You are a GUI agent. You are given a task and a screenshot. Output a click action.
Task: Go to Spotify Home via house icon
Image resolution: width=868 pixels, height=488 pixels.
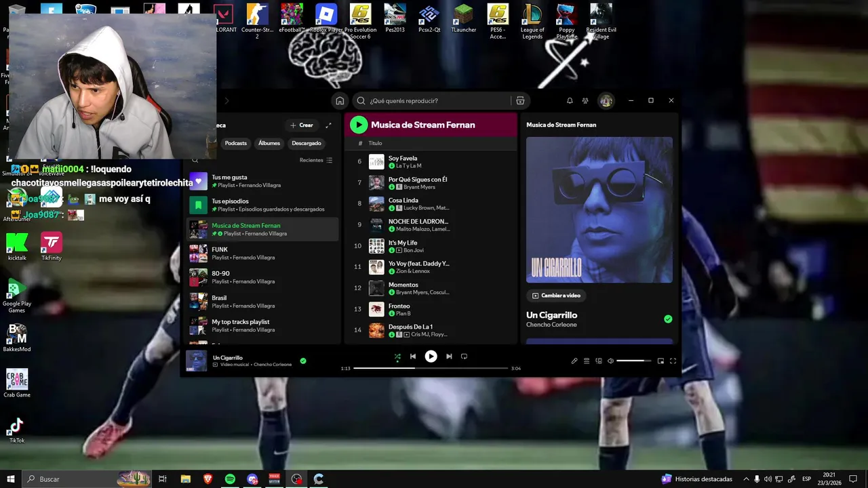click(340, 100)
